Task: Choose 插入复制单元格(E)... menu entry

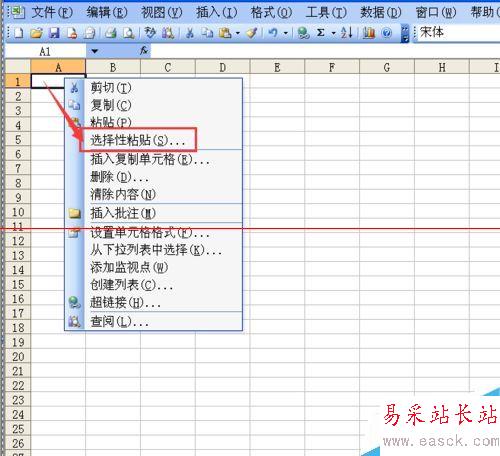Action: pyautogui.click(x=153, y=159)
